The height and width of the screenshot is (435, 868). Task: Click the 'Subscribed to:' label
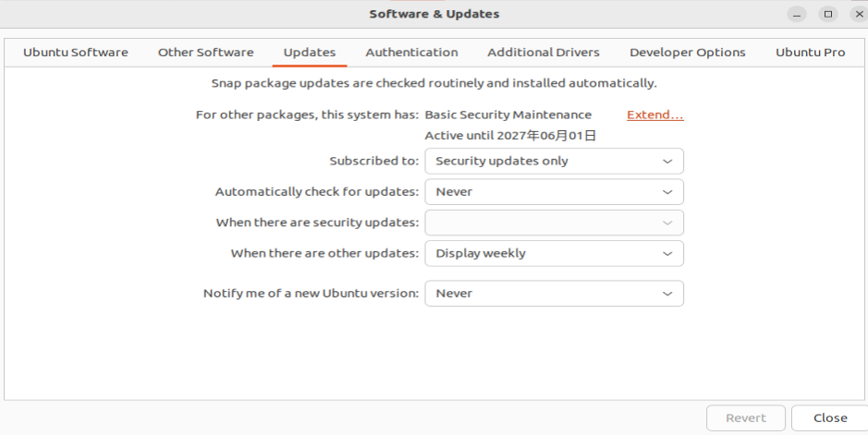[x=374, y=161]
